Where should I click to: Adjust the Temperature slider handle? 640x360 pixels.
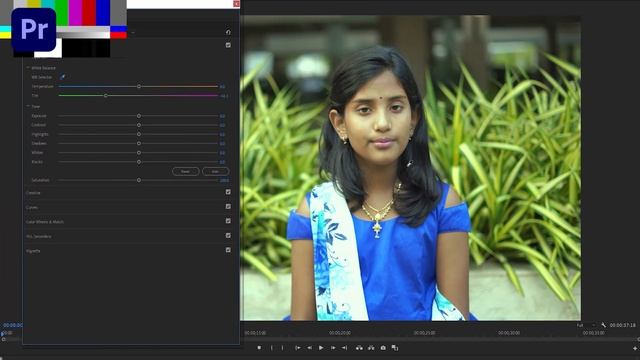[x=139, y=87]
